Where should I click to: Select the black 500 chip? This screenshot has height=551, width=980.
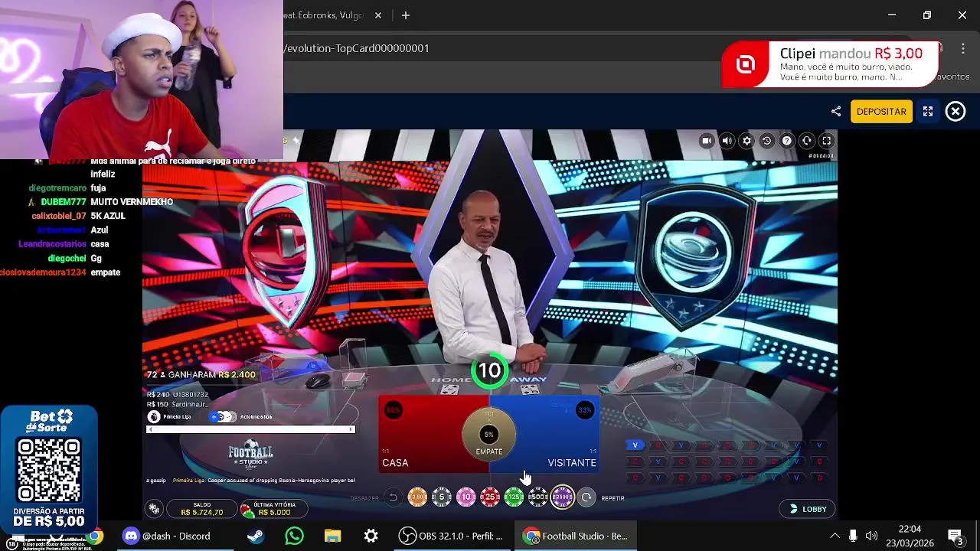[538, 497]
